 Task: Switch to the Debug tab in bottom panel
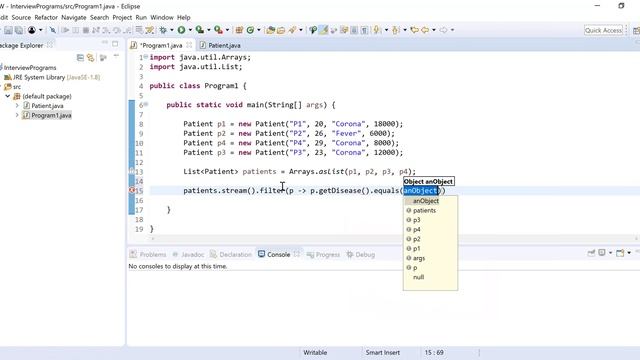pyautogui.click(x=361, y=254)
